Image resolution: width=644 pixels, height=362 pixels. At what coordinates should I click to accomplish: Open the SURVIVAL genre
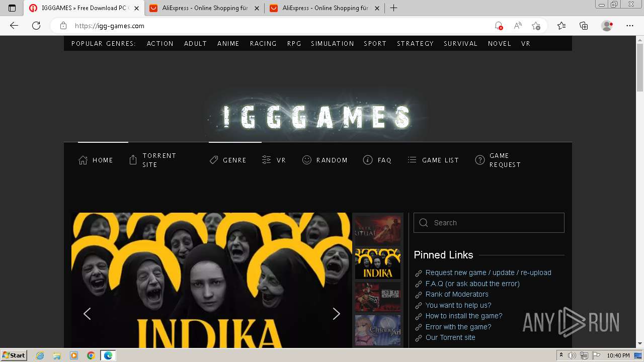click(x=460, y=44)
